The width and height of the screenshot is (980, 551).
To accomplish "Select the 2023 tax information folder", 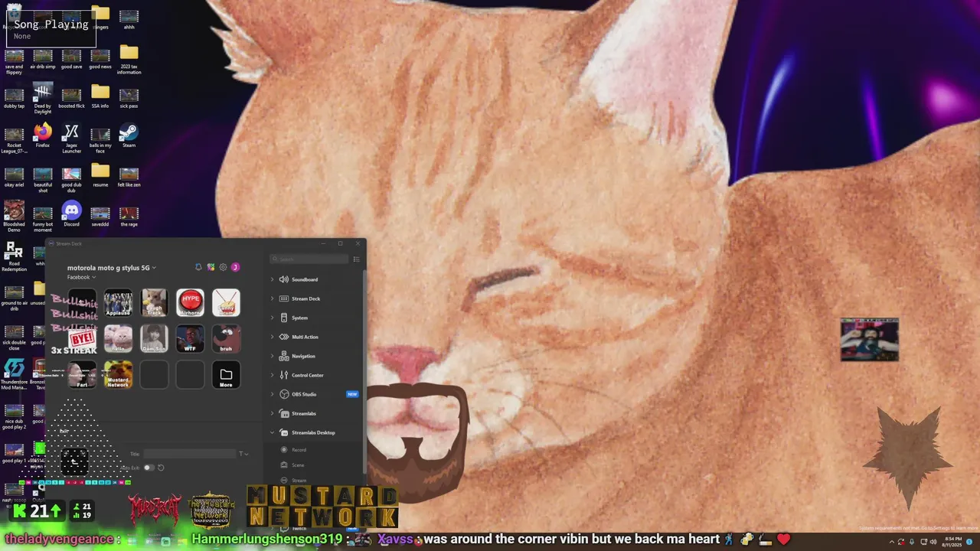I will pyautogui.click(x=129, y=59).
